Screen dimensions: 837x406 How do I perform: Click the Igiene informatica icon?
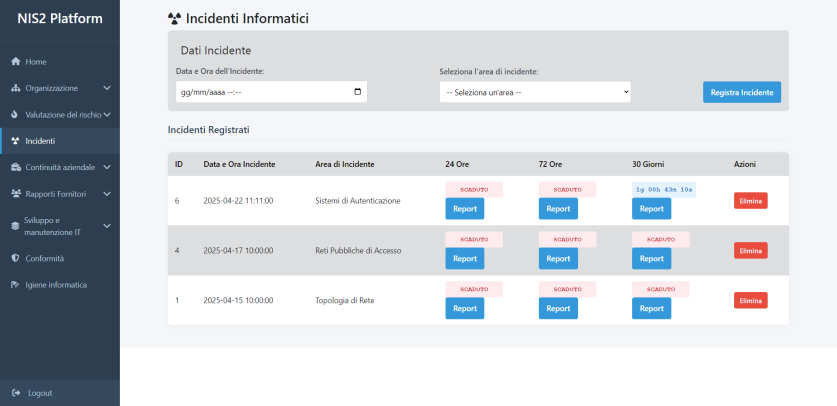[15, 285]
